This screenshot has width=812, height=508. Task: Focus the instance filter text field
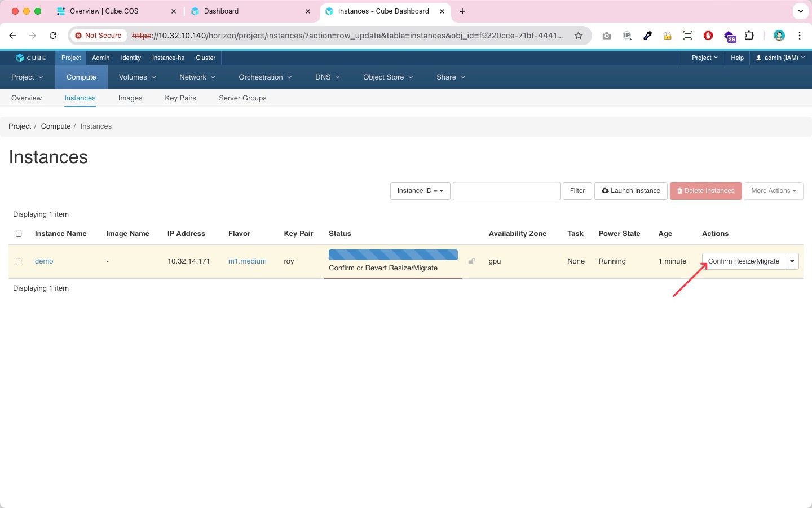pos(506,191)
